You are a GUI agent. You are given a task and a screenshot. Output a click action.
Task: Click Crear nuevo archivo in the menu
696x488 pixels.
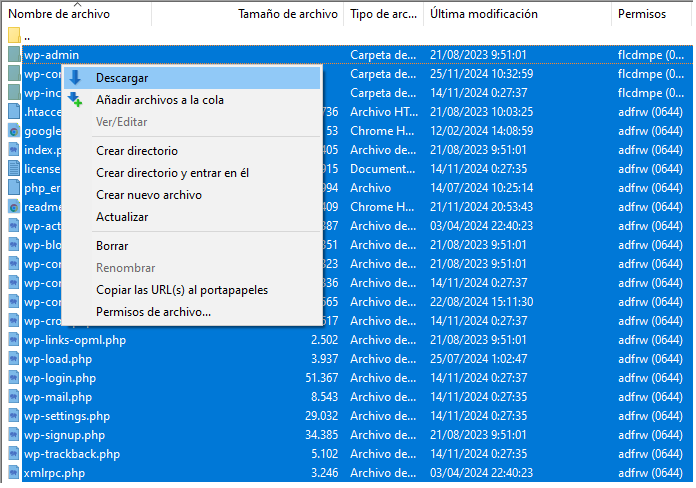[149, 195]
